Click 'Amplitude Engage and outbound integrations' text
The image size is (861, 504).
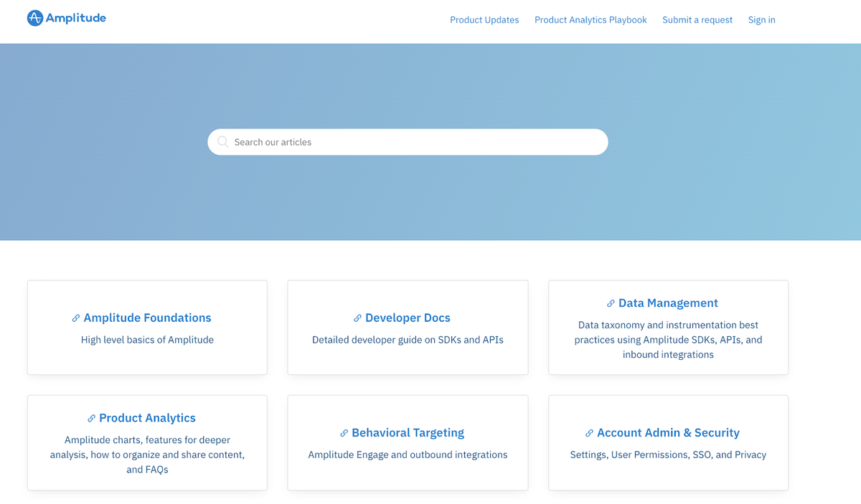[x=408, y=455]
